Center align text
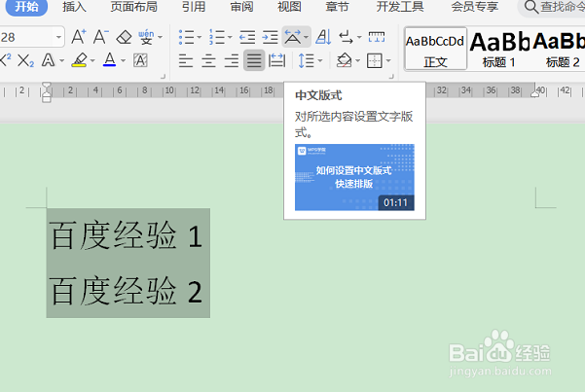 (208, 60)
